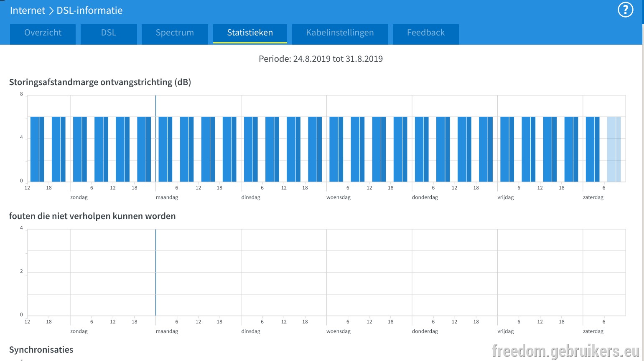The height and width of the screenshot is (361, 644).
Task: Click the DSL-informatie breadcrumb title
Action: [x=89, y=10]
